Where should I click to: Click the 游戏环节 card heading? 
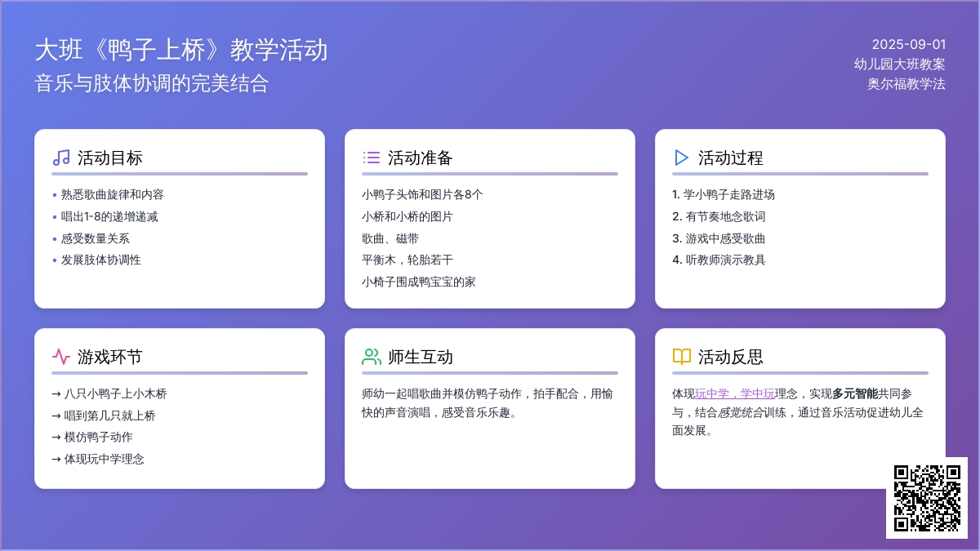click(x=110, y=357)
